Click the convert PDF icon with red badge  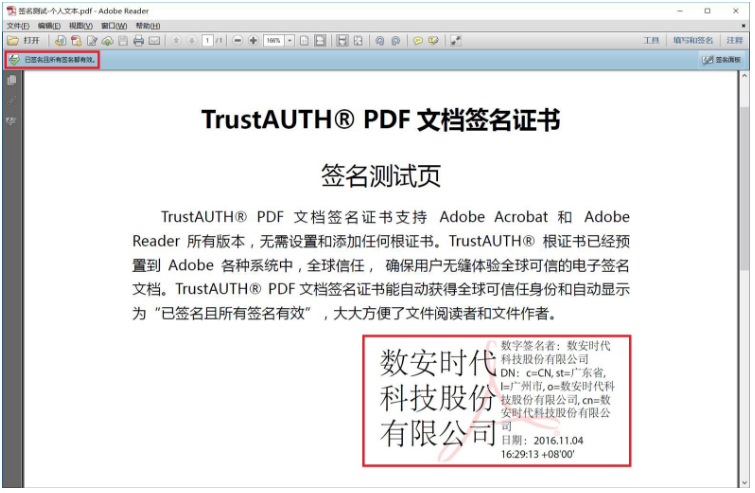(x=76, y=41)
